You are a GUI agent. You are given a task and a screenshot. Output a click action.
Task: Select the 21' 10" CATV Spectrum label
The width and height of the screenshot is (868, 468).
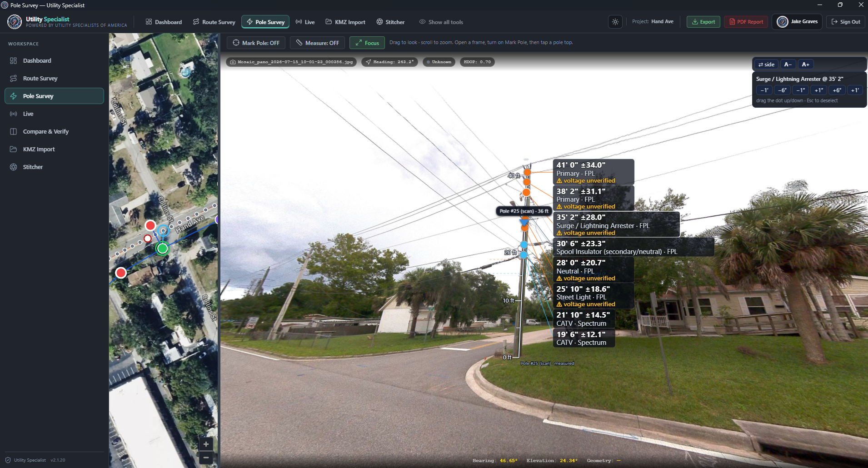coord(584,319)
